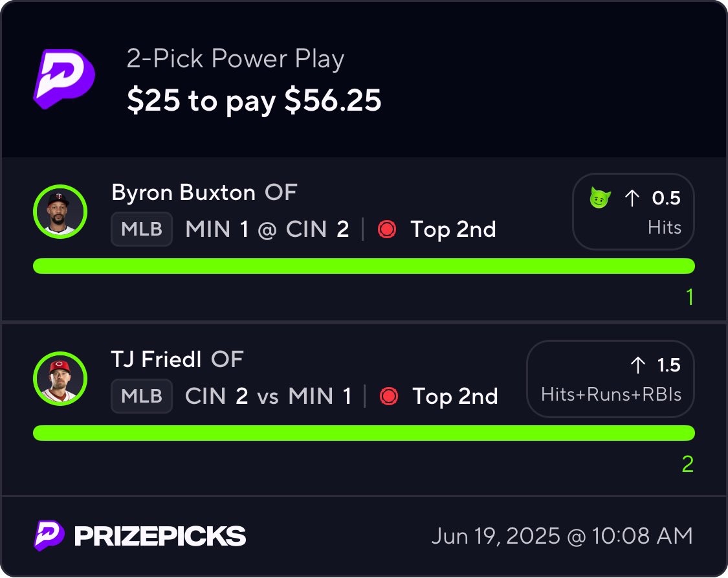Screen dimensions: 728x578
Task: Click Byron Buxton's green progress bar
Action: click(x=364, y=266)
